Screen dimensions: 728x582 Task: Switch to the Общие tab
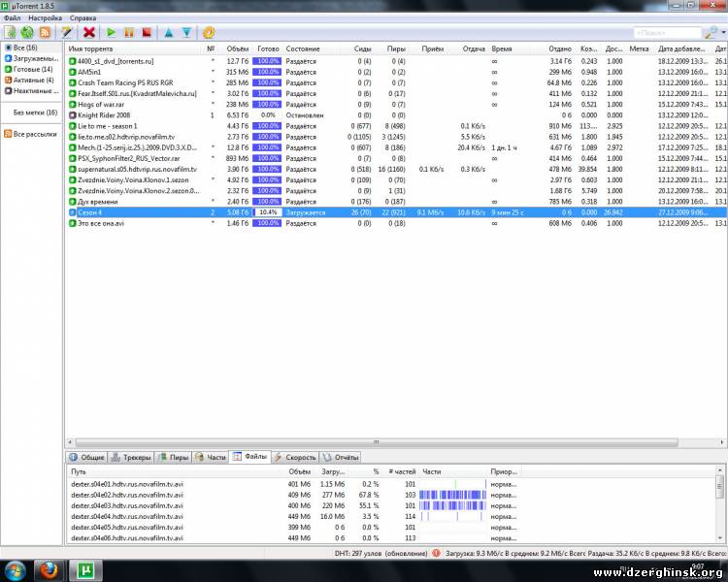click(86, 457)
